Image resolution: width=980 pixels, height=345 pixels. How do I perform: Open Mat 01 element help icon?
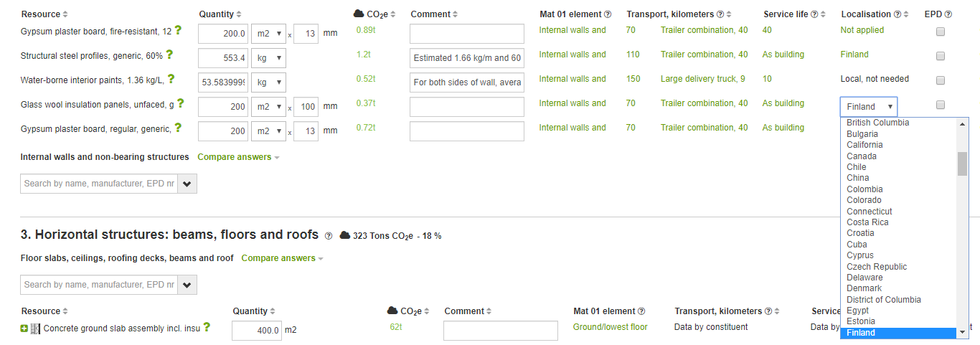[x=608, y=14]
